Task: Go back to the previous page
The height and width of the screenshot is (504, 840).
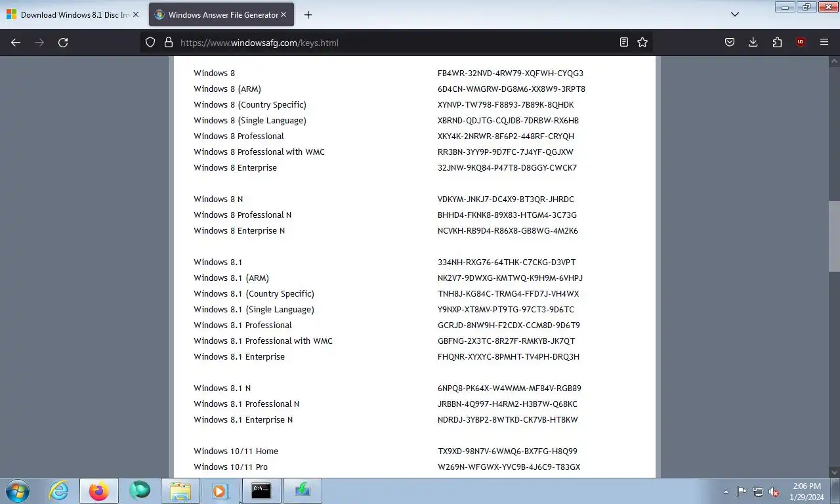Action: (16, 42)
